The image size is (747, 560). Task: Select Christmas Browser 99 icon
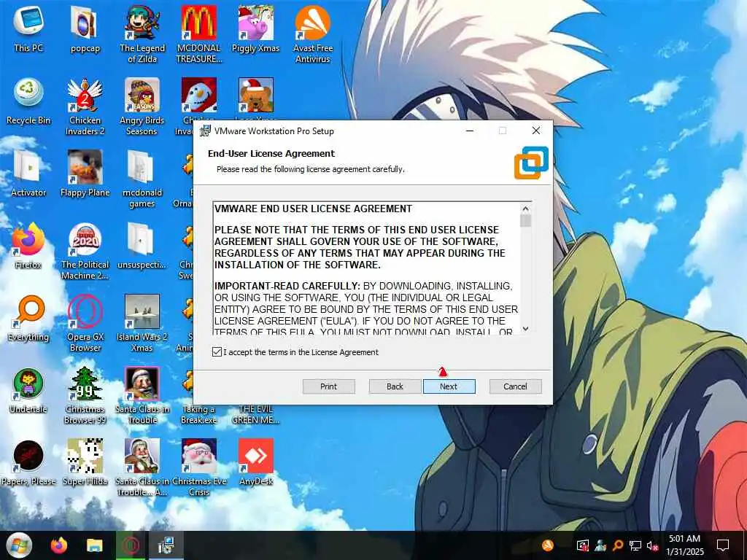[85, 396]
